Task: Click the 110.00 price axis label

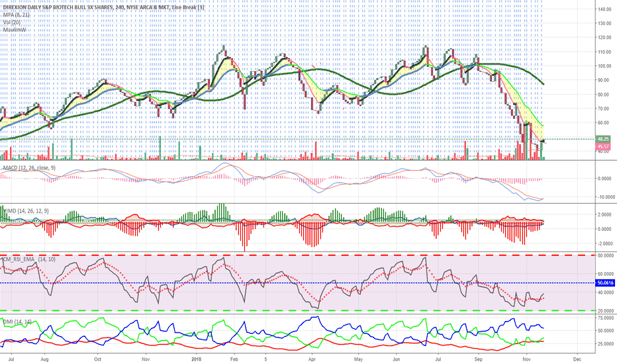Action: [604, 52]
